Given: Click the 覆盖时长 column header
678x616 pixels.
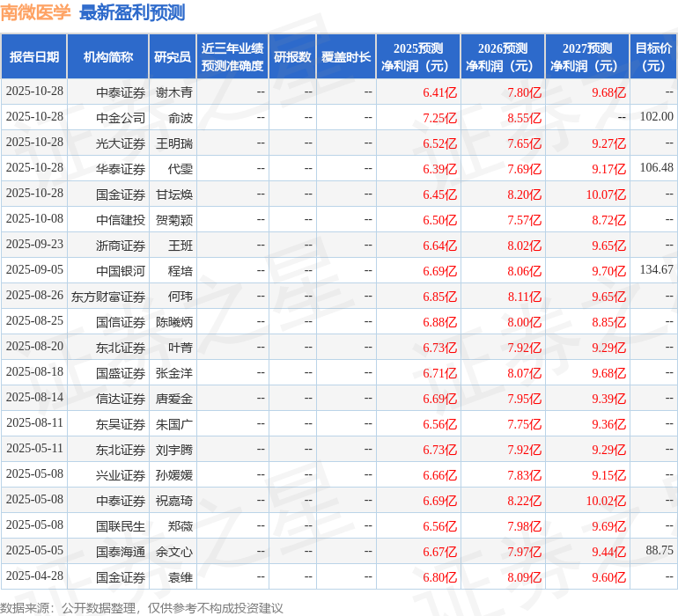Looking at the screenshot, I should click(346, 57).
